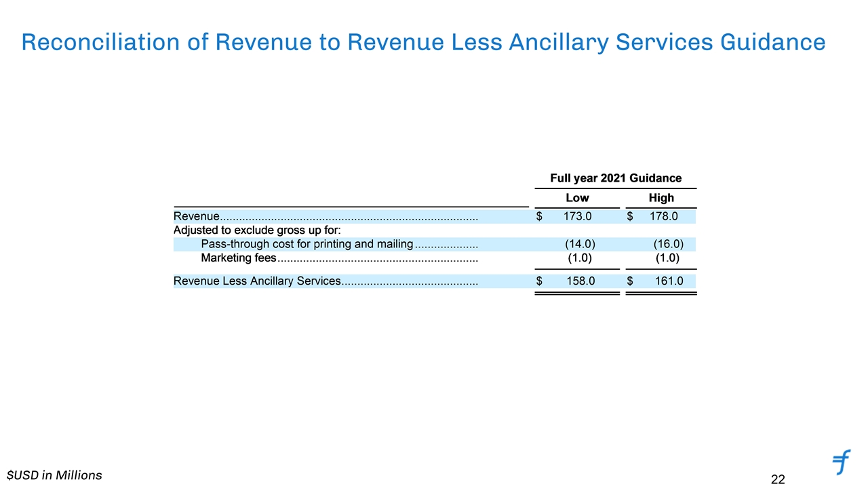Viewport: 868px width, 488px height.
Task: Select the slide title heading text
Action: (x=423, y=43)
